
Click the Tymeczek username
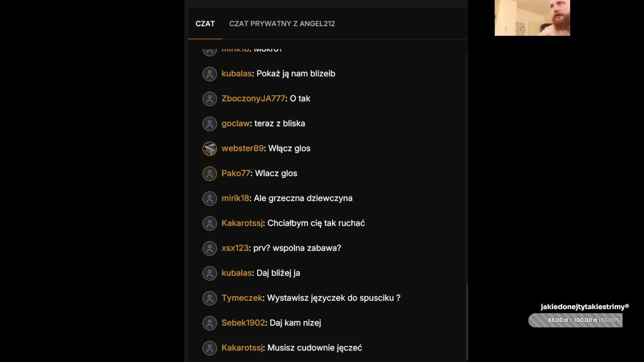pos(242,298)
